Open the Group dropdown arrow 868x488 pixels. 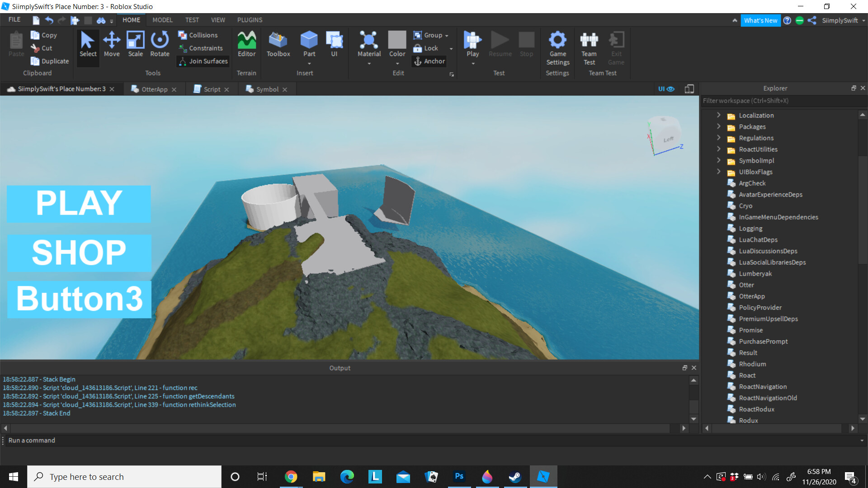447,35
